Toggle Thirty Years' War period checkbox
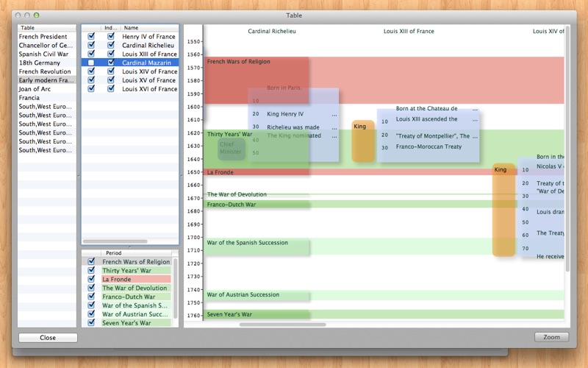The height and width of the screenshot is (368, 588). pyautogui.click(x=91, y=270)
